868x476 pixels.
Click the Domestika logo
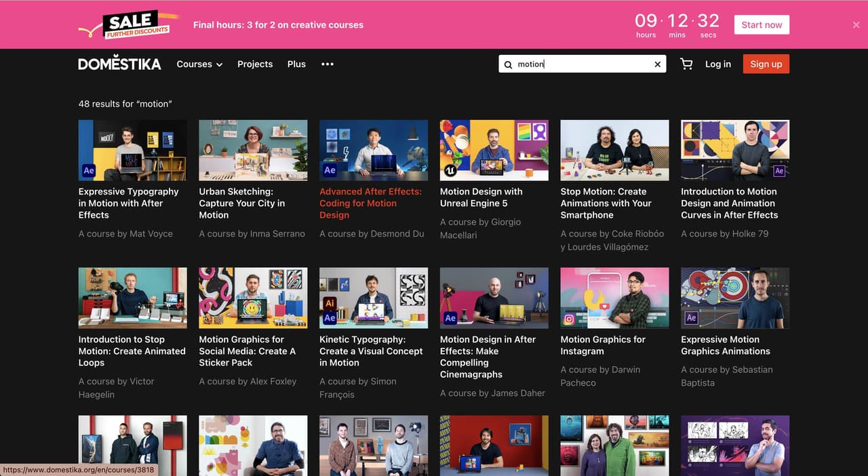tap(120, 64)
